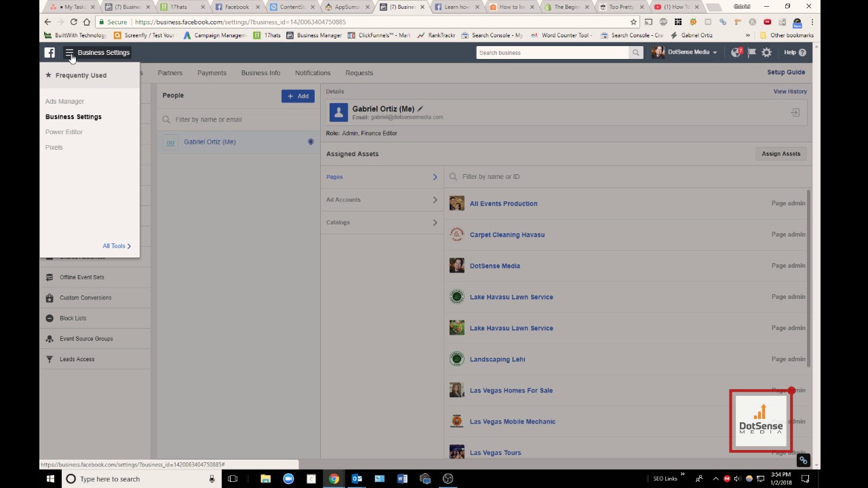Image resolution: width=868 pixels, height=488 pixels.
Task: Open Chrome from Windows taskbar
Action: pos(334,479)
